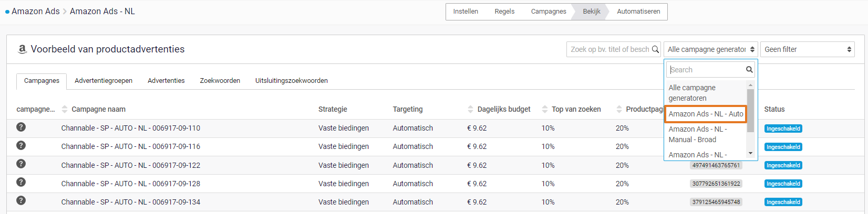Open help icon for campaign 006917-09-122
The image size is (868, 214).
pyautogui.click(x=21, y=164)
